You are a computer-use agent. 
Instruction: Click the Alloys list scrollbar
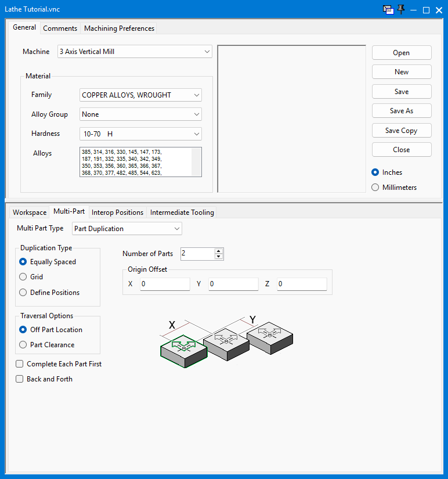196,162
